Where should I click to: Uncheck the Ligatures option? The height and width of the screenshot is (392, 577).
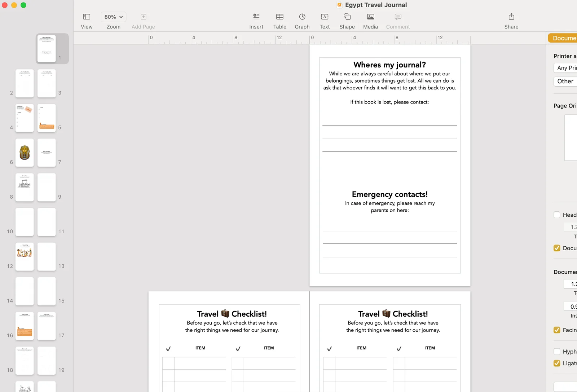pos(556,363)
